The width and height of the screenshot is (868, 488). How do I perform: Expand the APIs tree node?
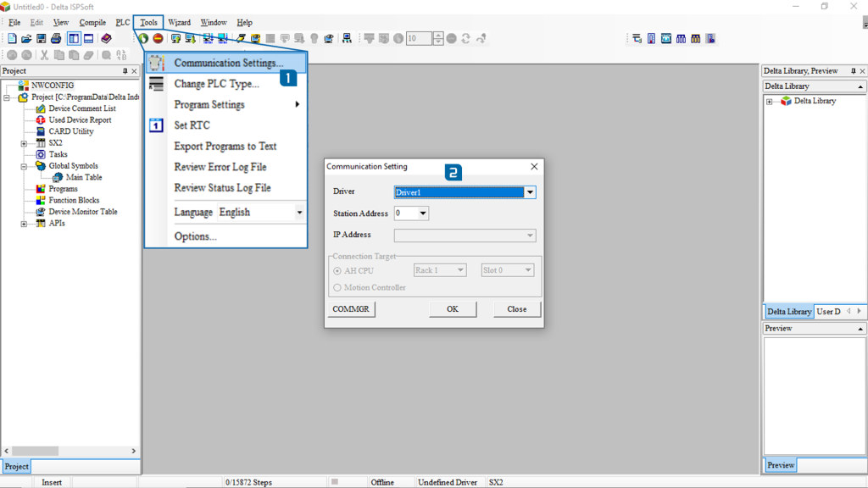[24, 224]
